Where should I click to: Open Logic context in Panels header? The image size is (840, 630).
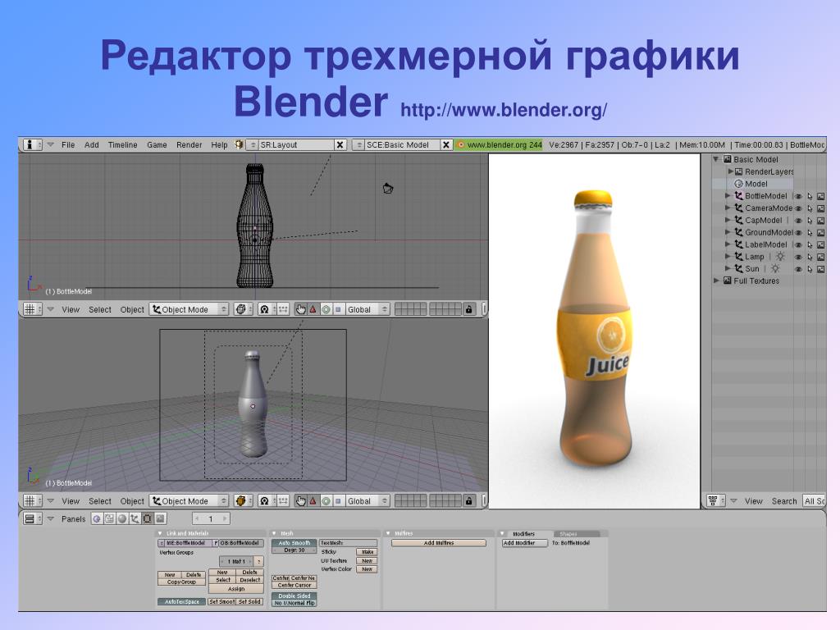click(x=97, y=518)
